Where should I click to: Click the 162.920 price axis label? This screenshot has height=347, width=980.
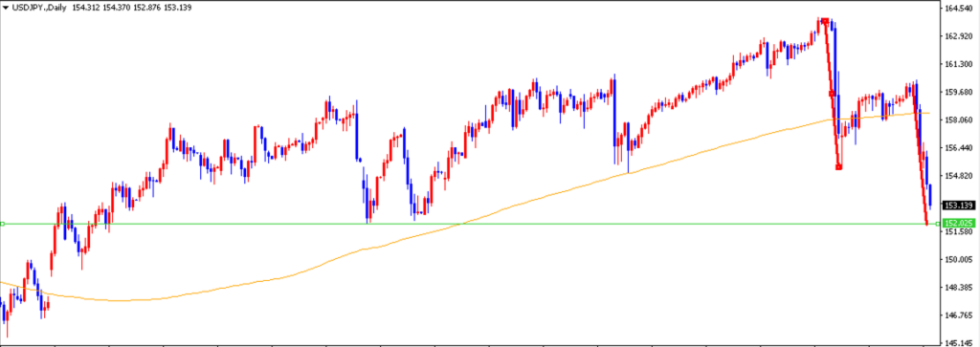(960, 37)
